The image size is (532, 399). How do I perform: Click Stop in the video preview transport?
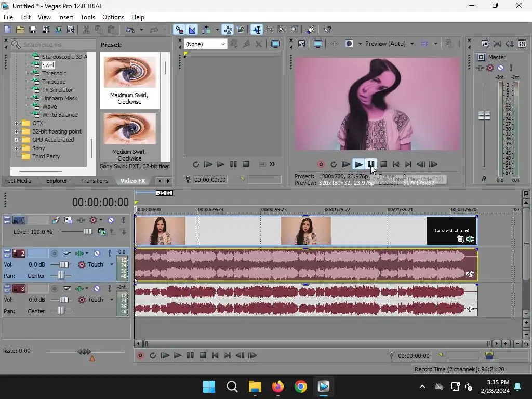coord(383,165)
